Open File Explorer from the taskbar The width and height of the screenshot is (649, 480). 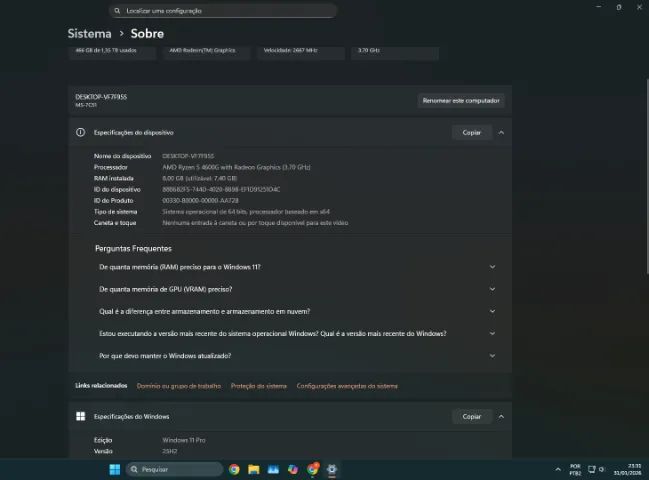coord(254,469)
